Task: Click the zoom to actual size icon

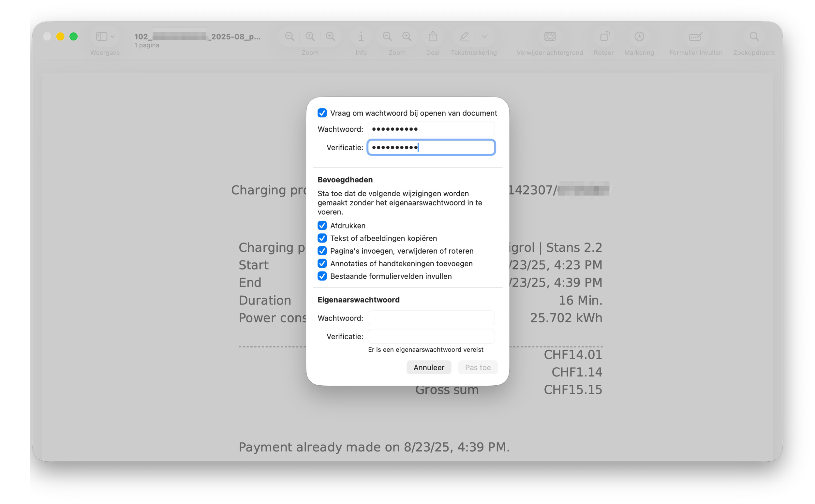Action: click(x=310, y=36)
